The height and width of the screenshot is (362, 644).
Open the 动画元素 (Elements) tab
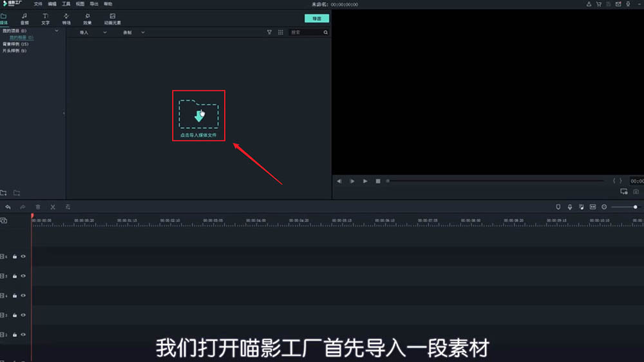point(112,19)
